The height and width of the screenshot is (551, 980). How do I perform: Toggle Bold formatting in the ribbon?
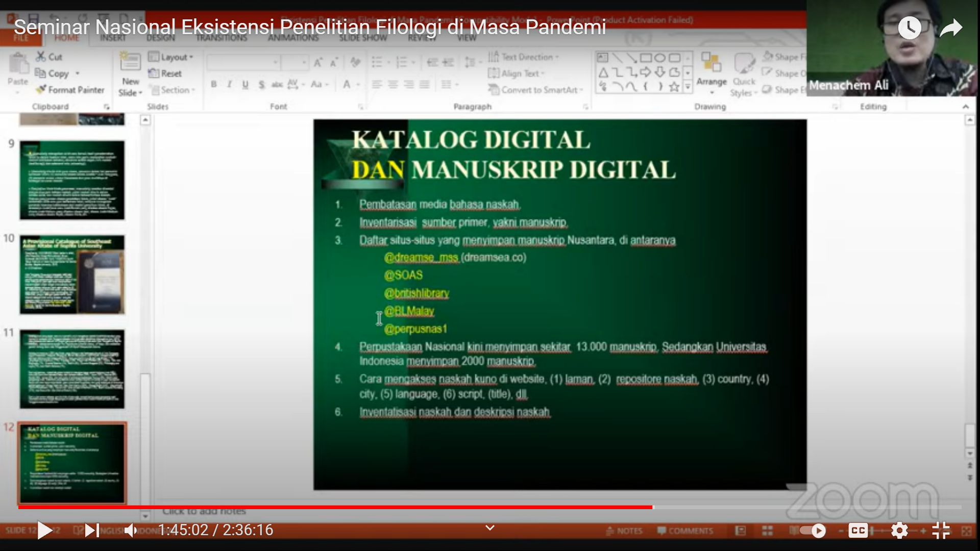click(x=213, y=85)
